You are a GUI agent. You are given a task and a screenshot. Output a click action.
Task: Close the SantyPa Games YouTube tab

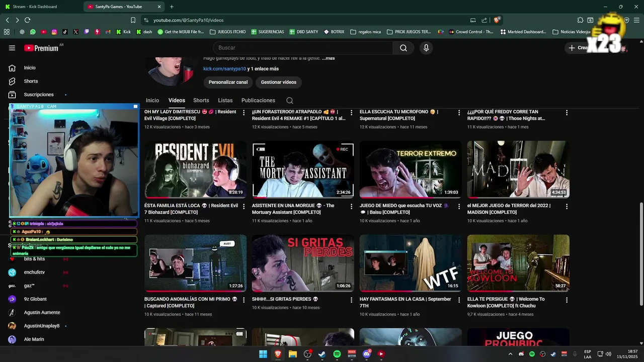pos(159,7)
